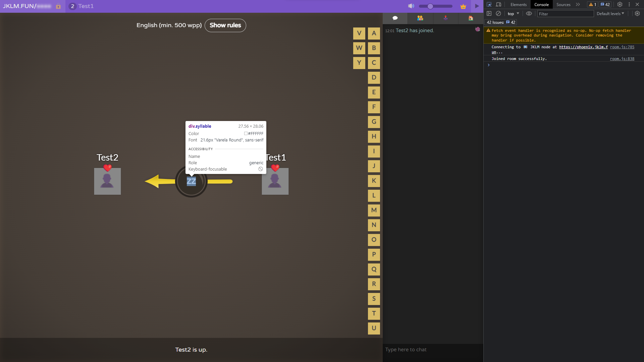The image size is (644, 362).
Task: Click the lock icon beside the room code
Action: (58, 6)
